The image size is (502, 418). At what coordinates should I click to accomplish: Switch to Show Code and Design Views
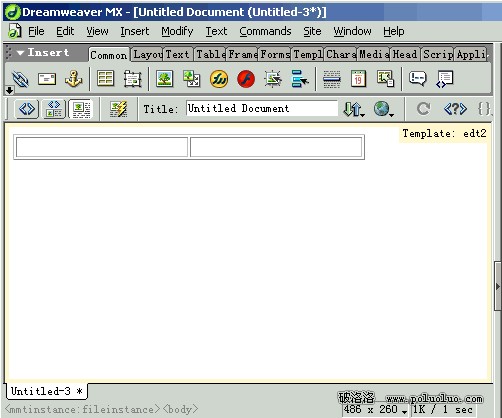tap(54, 109)
